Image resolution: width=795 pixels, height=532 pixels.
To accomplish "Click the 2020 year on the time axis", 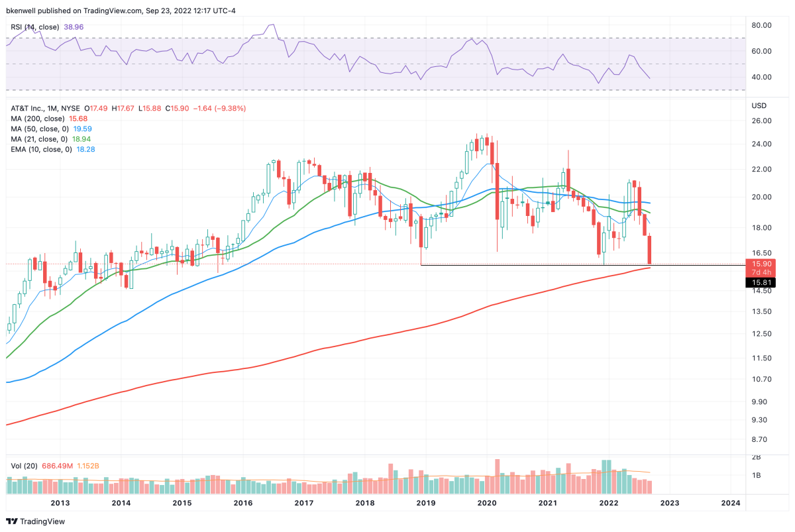I will point(487,504).
